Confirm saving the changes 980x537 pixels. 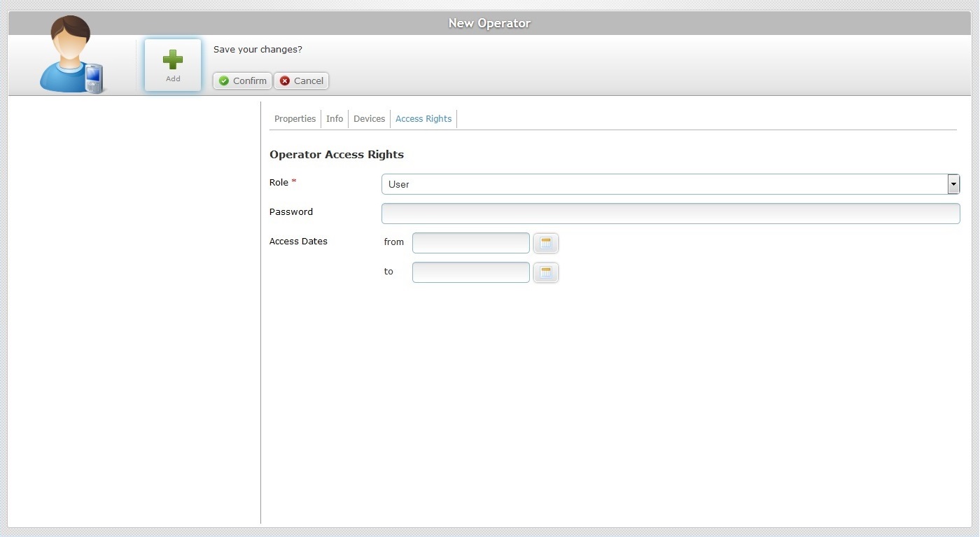click(242, 81)
